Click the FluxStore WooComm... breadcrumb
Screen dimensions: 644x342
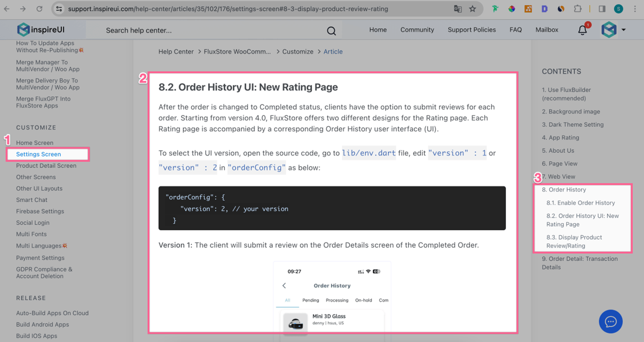[x=237, y=51]
